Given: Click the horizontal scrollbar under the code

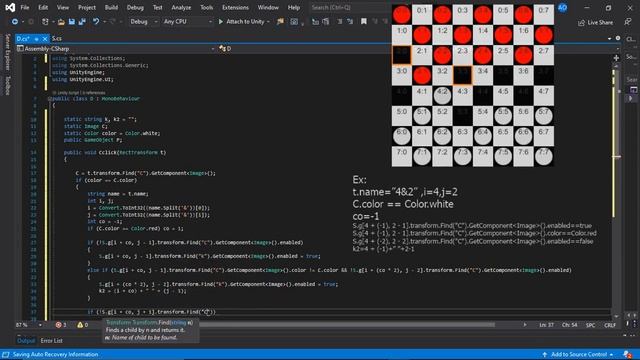Looking at the screenshot, I should [347, 325].
